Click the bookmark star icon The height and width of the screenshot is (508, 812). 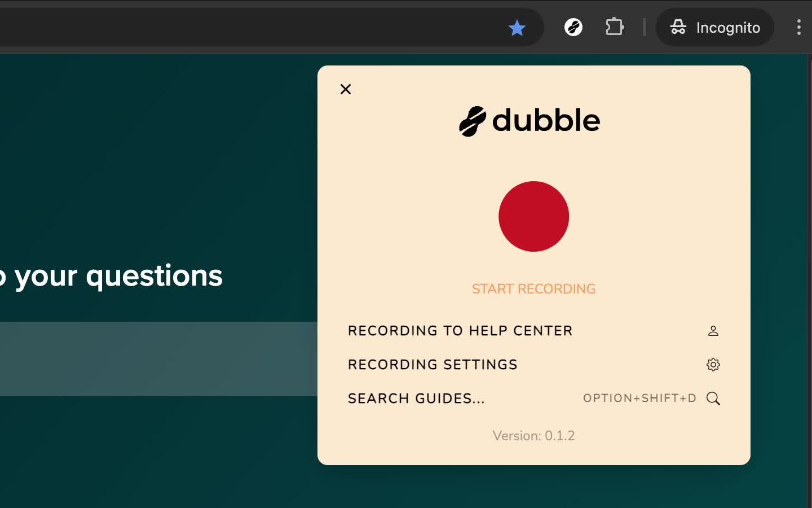coord(517,27)
